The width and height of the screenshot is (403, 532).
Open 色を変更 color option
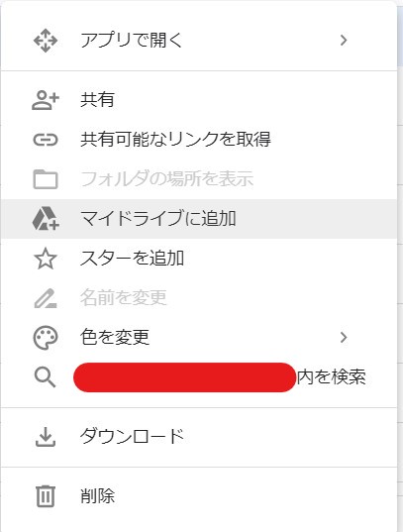coord(199,338)
